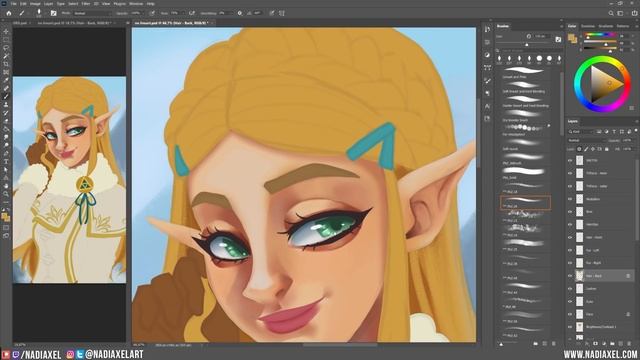Switch to the Gradients tab

606,26
